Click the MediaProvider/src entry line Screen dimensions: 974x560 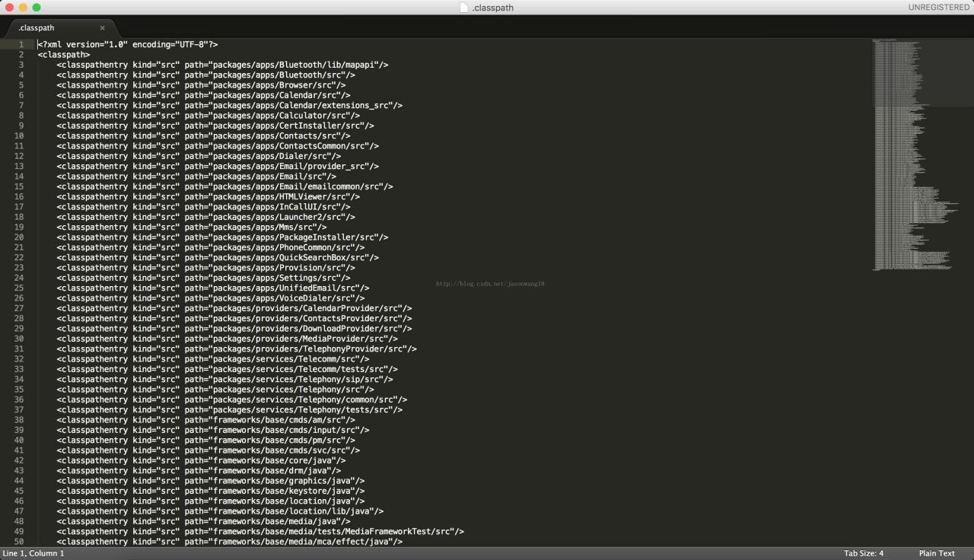(227, 339)
